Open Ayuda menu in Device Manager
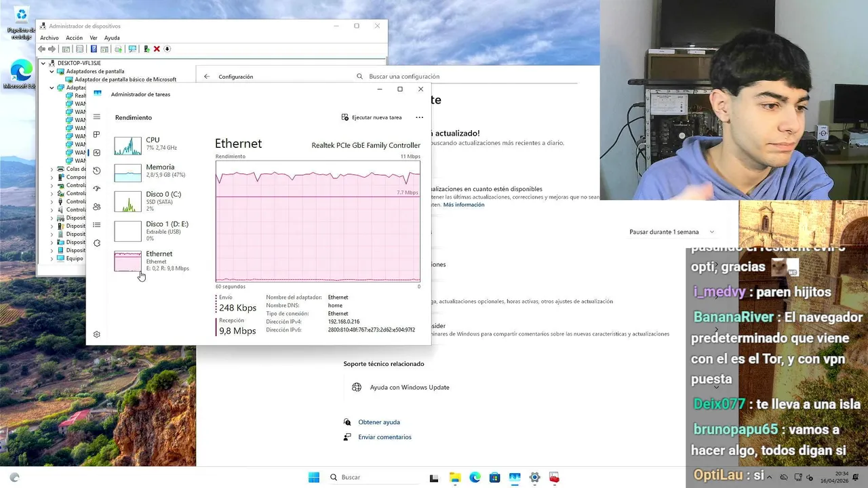Image resolution: width=868 pixels, height=488 pixels. [112, 38]
